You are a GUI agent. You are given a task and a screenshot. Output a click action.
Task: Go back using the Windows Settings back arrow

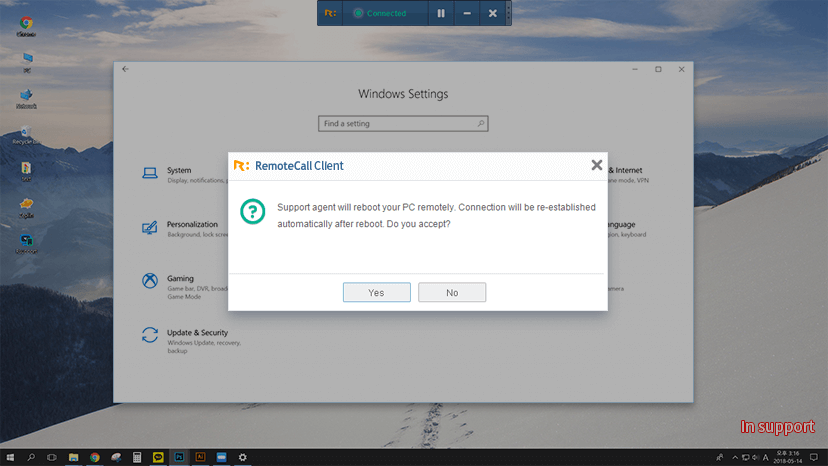125,69
